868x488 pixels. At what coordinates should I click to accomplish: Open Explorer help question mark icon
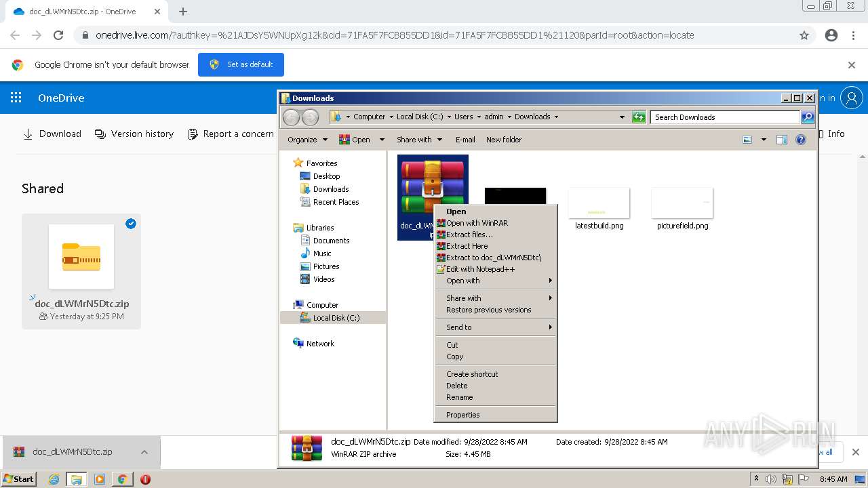click(801, 140)
